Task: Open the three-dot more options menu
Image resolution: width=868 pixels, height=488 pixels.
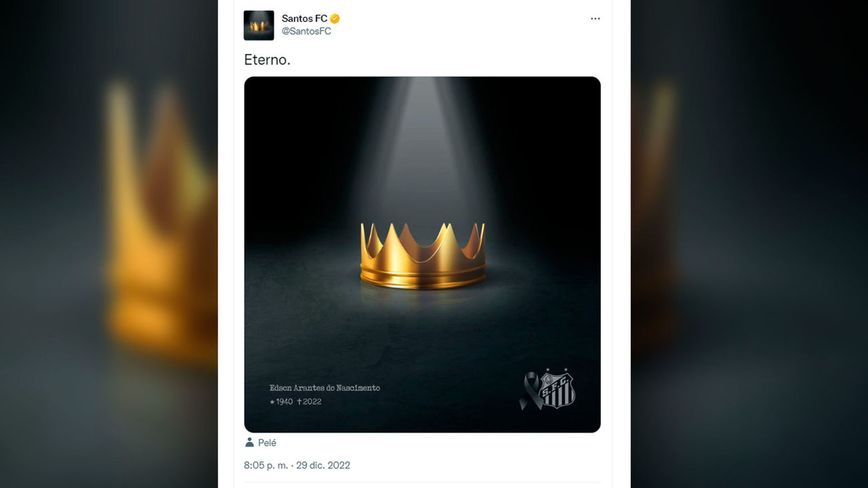Action: [595, 19]
